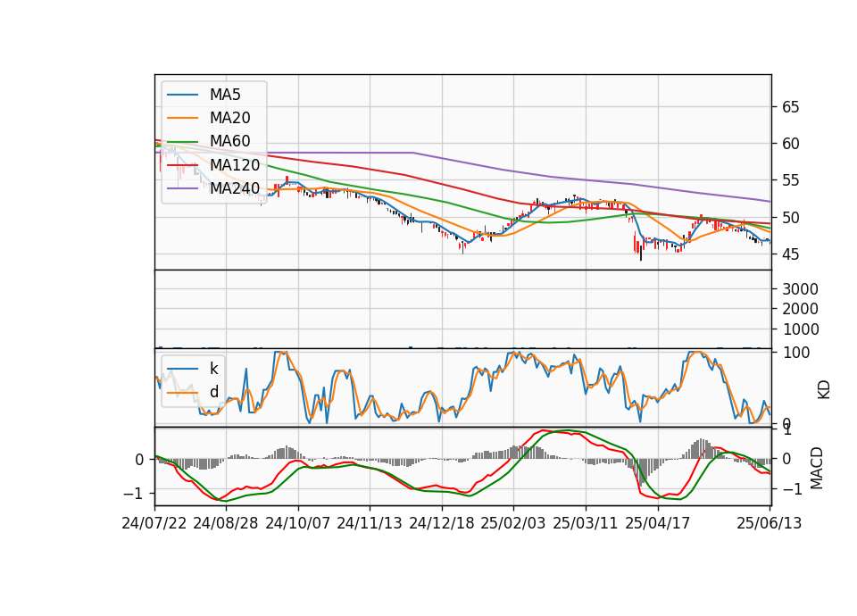Click the k legend entry in KD panel
The height and width of the screenshot is (616, 857).
pyautogui.click(x=213, y=369)
